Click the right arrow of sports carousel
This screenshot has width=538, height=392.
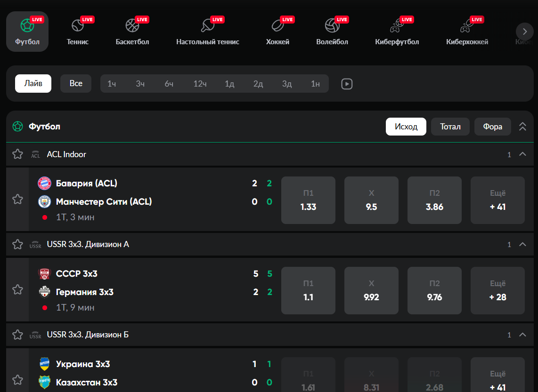525,32
